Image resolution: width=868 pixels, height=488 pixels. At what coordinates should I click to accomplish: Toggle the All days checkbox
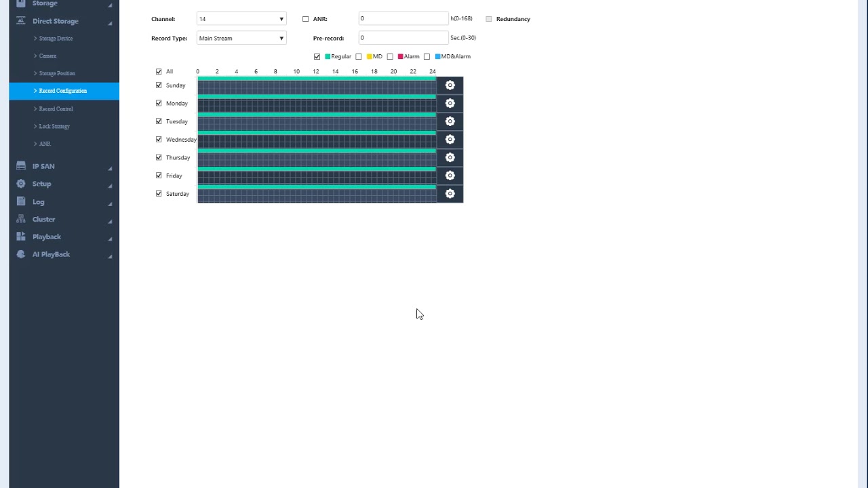[x=159, y=71]
